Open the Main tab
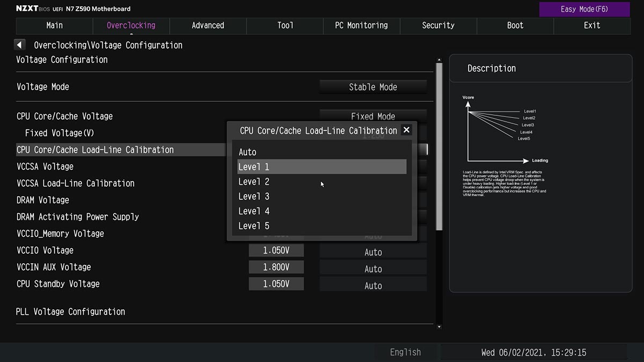Screen dimensions: 644x362 tap(54, 25)
